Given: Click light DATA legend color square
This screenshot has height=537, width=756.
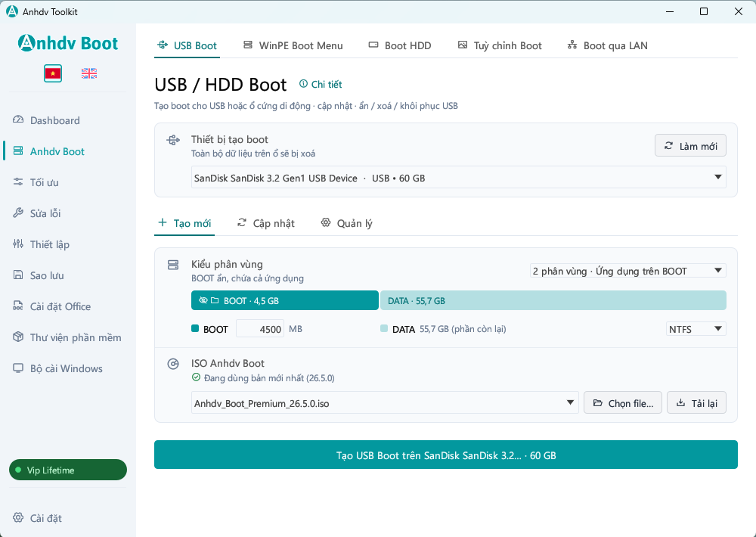Looking at the screenshot, I should click(384, 328).
